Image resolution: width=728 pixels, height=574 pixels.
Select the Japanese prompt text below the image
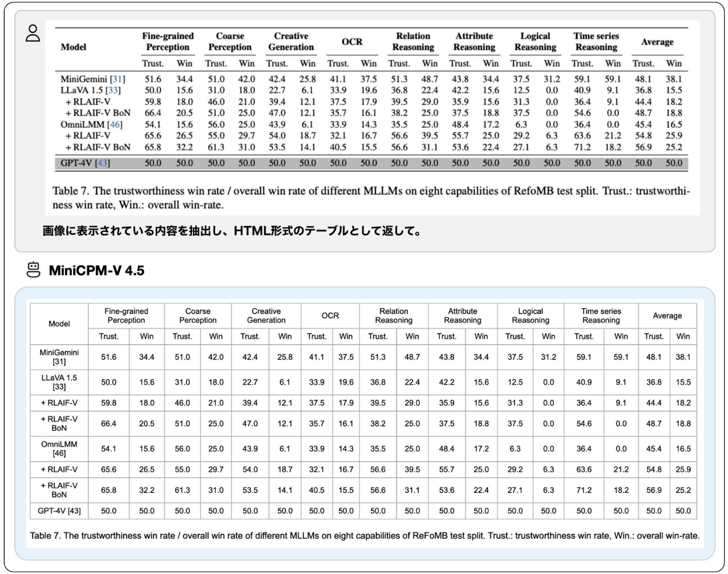click(x=232, y=231)
